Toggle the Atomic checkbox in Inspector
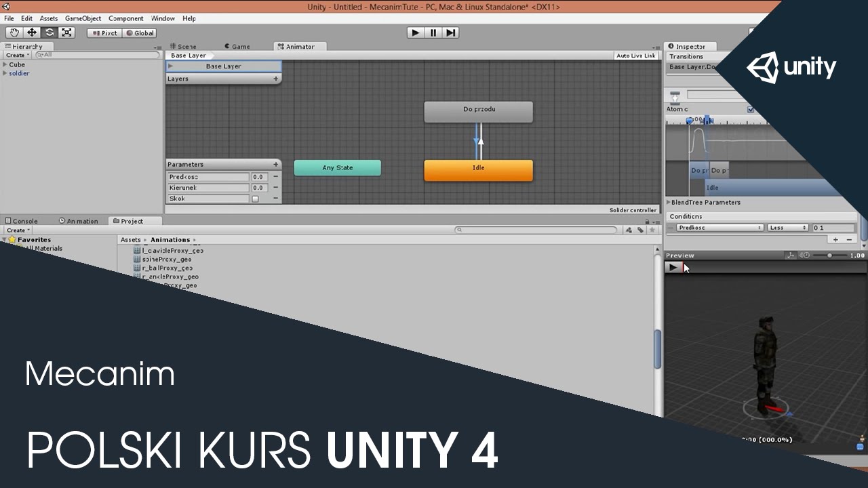Screen dimensions: 868x488 point(750,109)
